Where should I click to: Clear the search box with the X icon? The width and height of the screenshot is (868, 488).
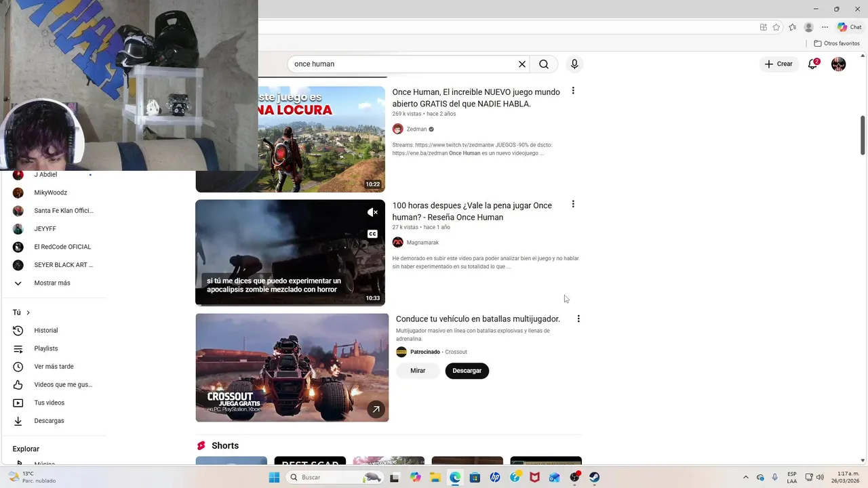[522, 64]
